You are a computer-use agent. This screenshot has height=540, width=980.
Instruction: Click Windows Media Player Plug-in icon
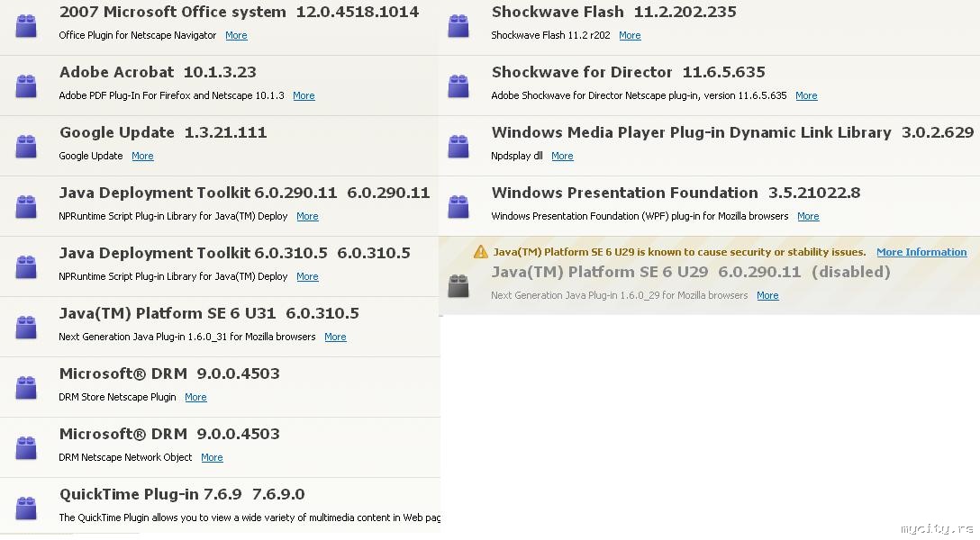458,147
